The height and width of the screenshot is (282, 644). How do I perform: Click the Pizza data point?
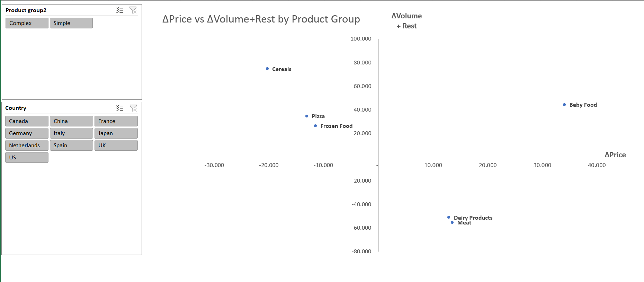click(307, 116)
